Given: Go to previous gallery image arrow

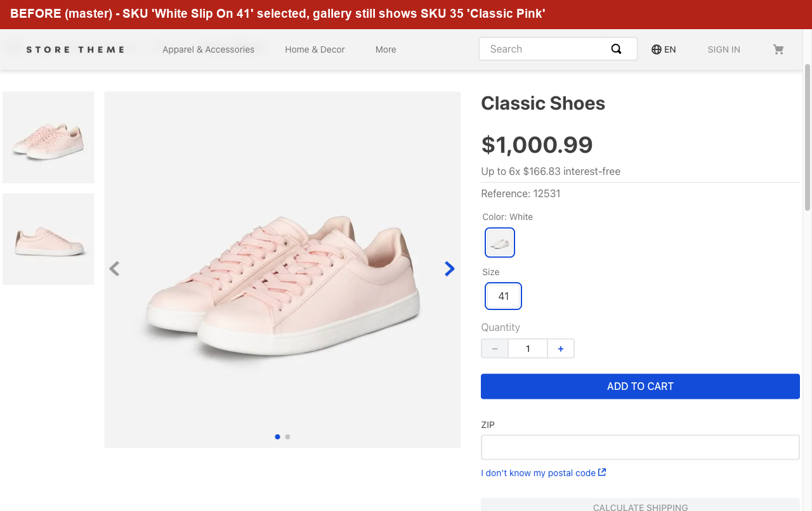Looking at the screenshot, I should [x=114, y=269].
